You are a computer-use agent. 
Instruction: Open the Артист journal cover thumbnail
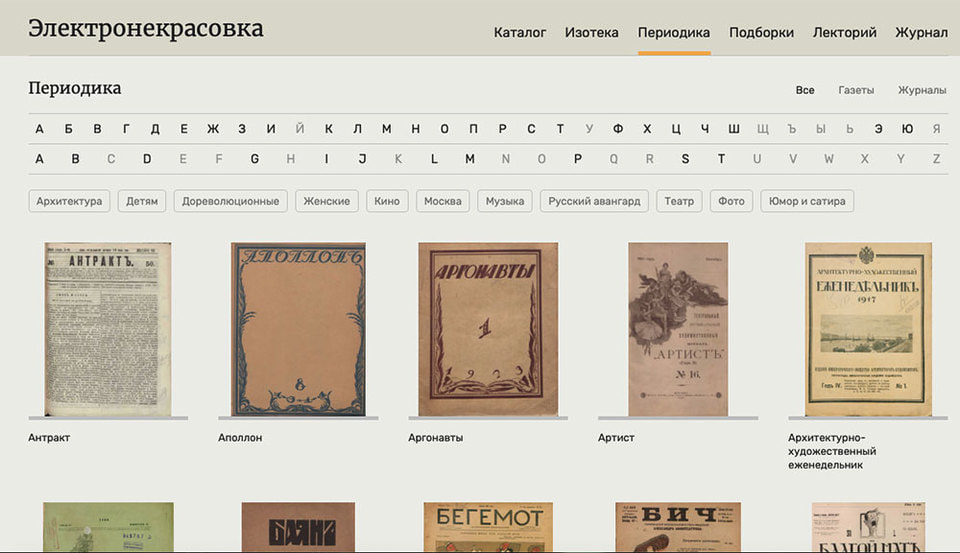(x=678, y=328)
